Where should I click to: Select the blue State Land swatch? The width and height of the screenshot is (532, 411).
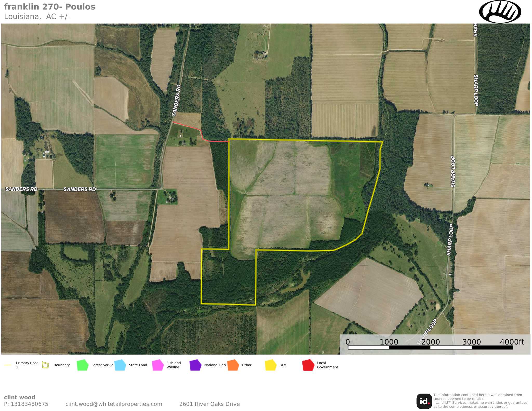(x=120, y=365)
